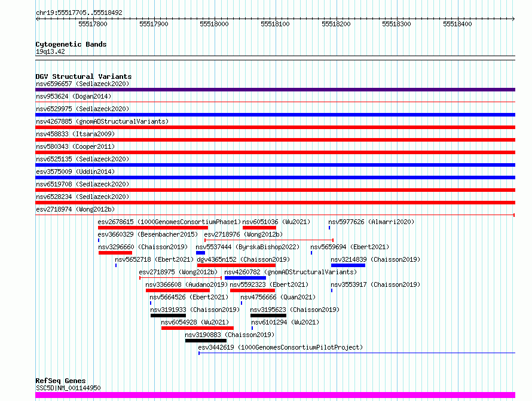Select nsv5664526 (Ebert2021) label

pyautogui.click(x=189, y=297)
